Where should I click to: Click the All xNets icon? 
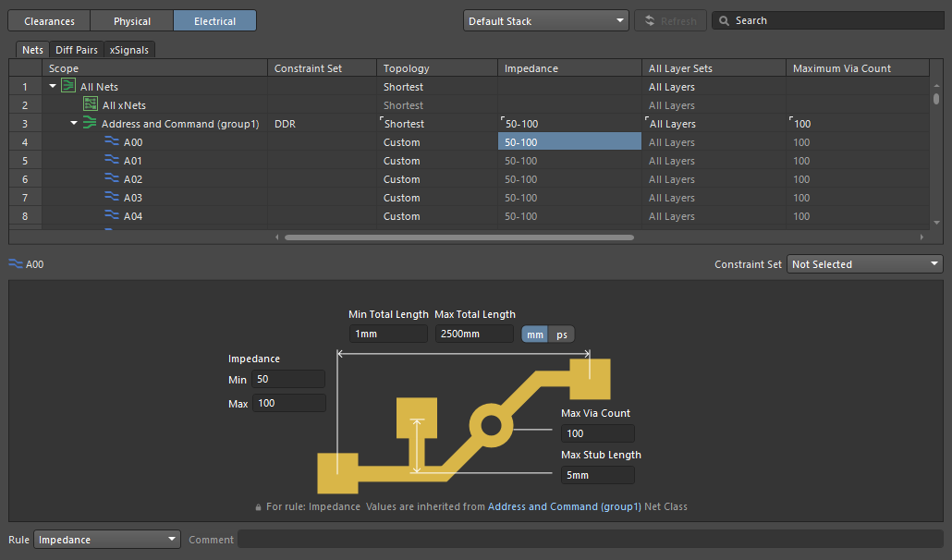91,105
